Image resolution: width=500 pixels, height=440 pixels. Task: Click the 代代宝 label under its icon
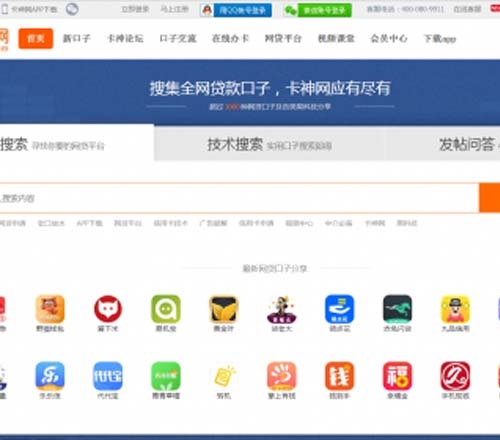pos(108,396)
